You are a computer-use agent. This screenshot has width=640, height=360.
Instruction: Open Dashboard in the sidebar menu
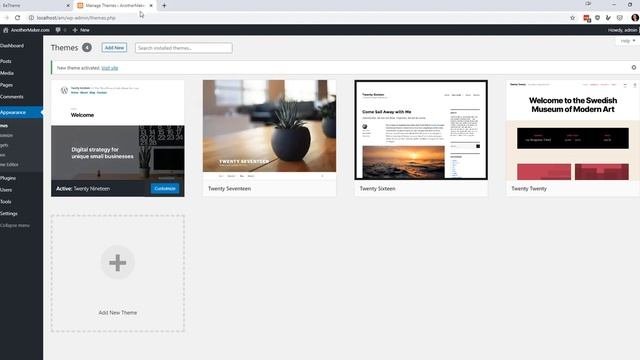pos(12,46)
